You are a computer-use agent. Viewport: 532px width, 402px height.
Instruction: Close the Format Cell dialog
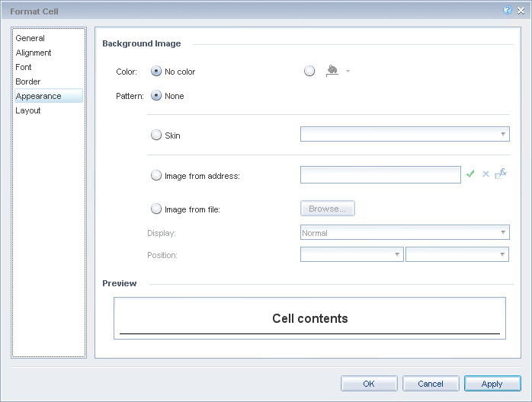click(521, 11)
